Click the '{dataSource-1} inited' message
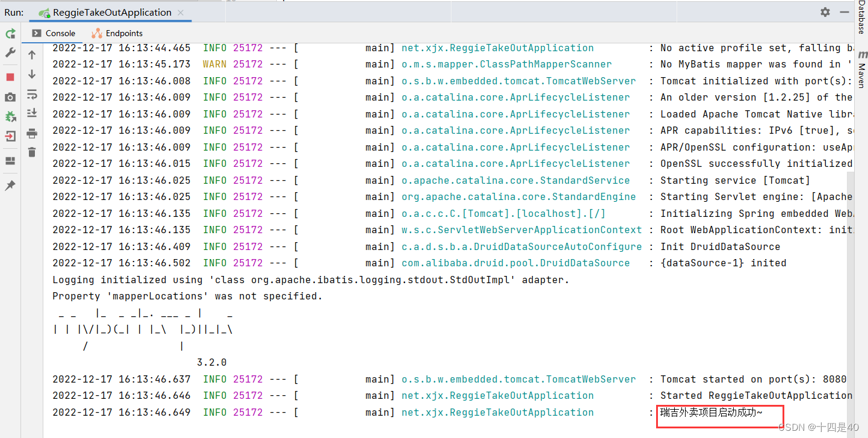The height and width of the screenshot is (438, 868). point(724,263)
